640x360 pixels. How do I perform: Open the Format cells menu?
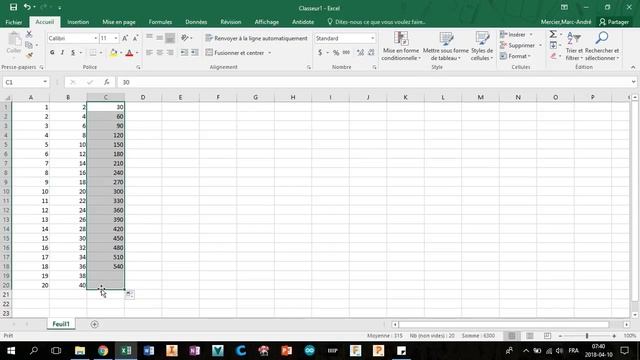(x=515, y=56)
